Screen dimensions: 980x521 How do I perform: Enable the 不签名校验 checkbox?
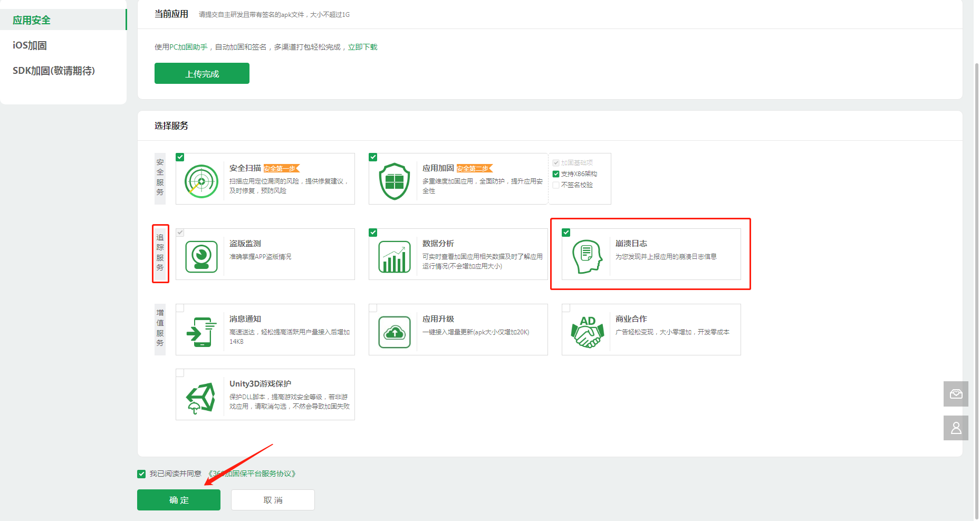pyautogui.click(x=556, y=185)
